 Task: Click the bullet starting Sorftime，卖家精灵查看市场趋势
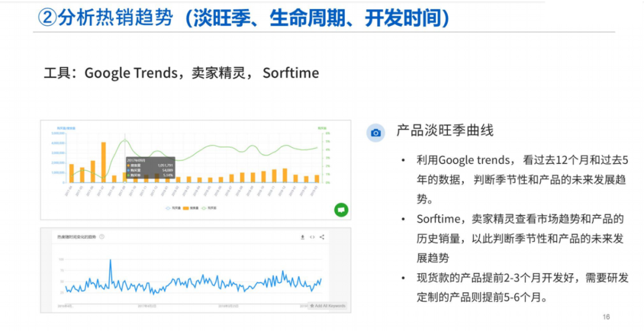[521, 239]
